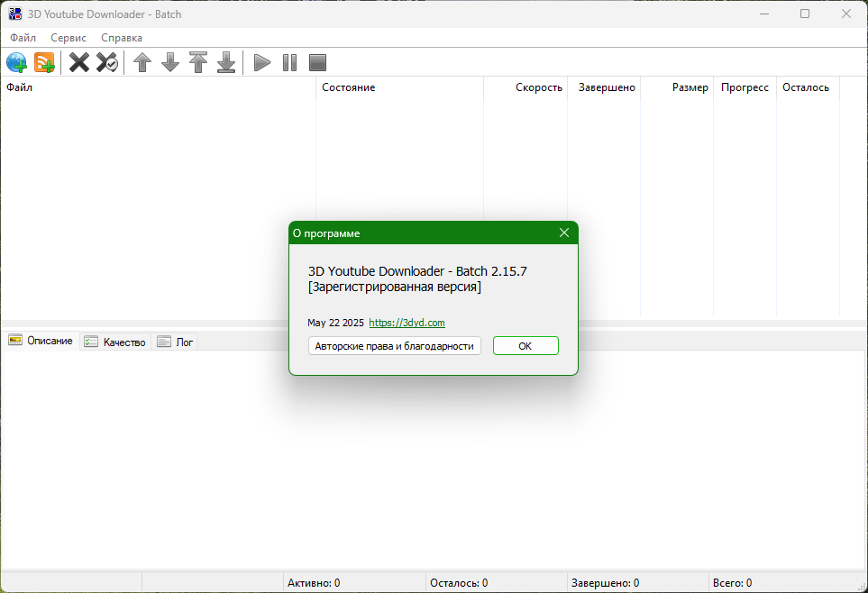Click OK in the about dialog

[x=525, y=346]
